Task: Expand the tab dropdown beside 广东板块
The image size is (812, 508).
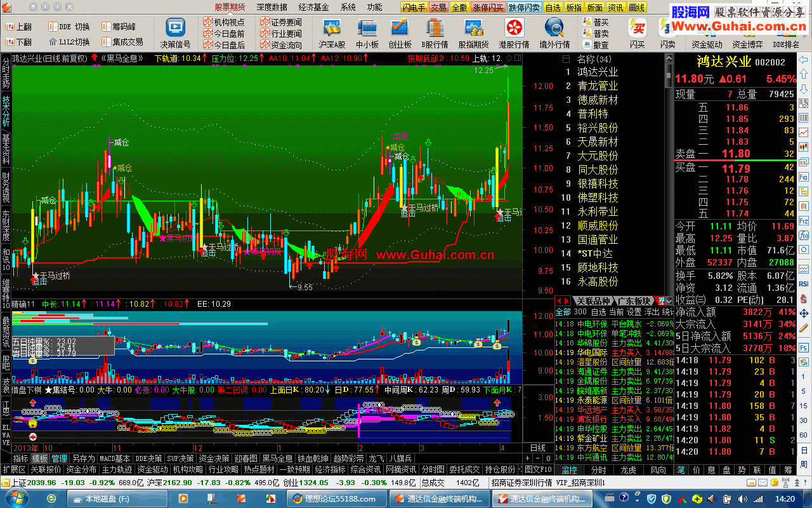Action: click(669, 301)
